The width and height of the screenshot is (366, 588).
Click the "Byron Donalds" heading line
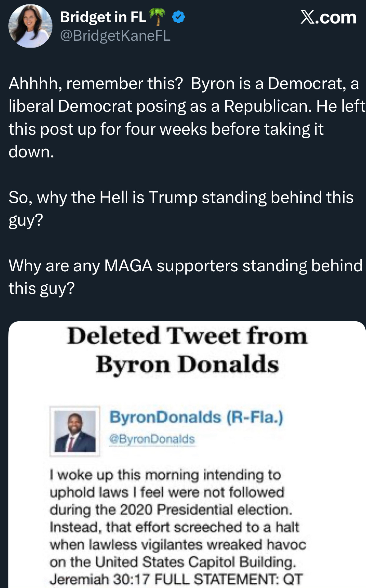pyautogui.click(x=187, y=364)
